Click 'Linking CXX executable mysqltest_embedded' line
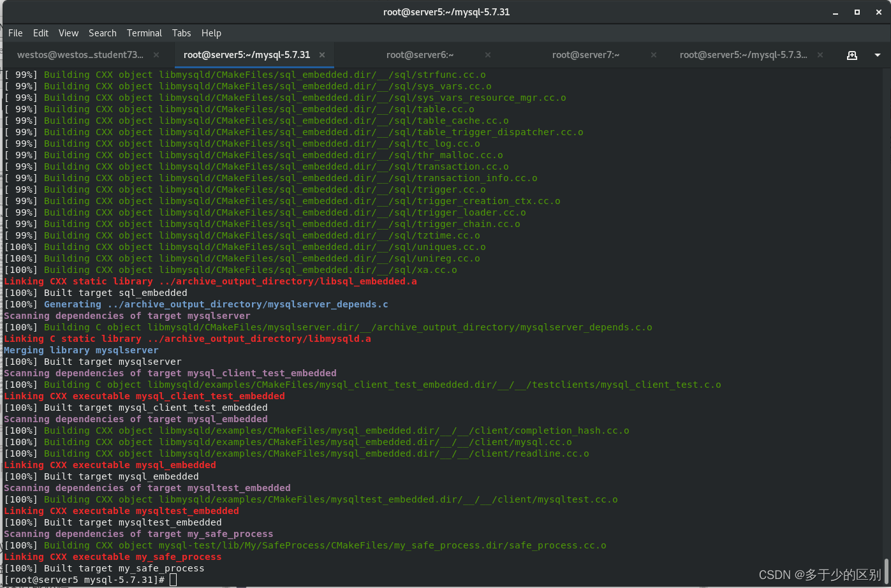Image resolution: width=891 pixels, height=588 pixels. (x=121, y=511)
